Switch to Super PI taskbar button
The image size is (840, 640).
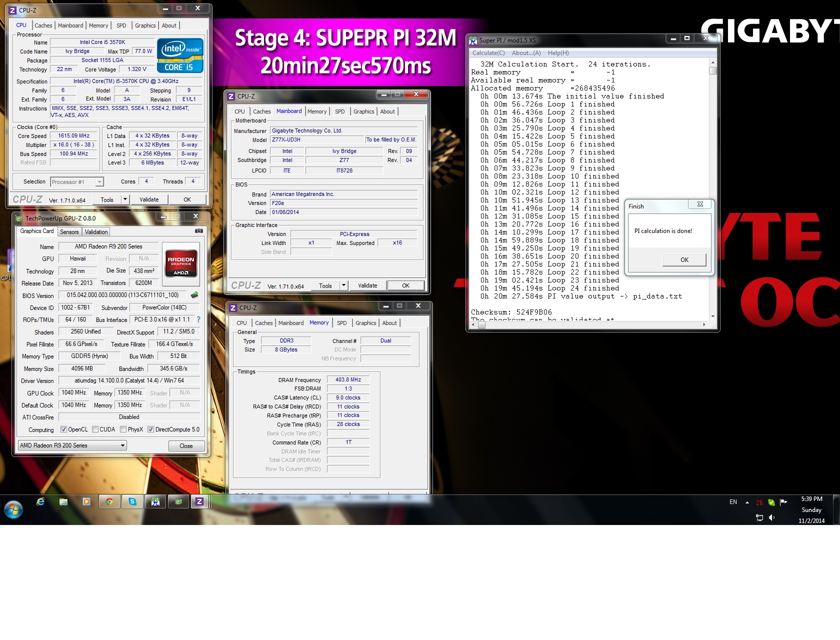(x=155, y=501)
